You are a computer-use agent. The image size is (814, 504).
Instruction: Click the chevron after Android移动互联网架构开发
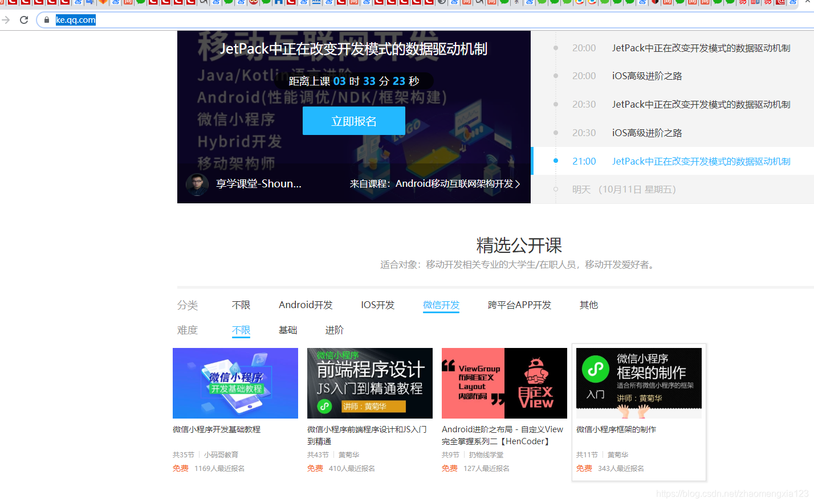tap(518, 184)
